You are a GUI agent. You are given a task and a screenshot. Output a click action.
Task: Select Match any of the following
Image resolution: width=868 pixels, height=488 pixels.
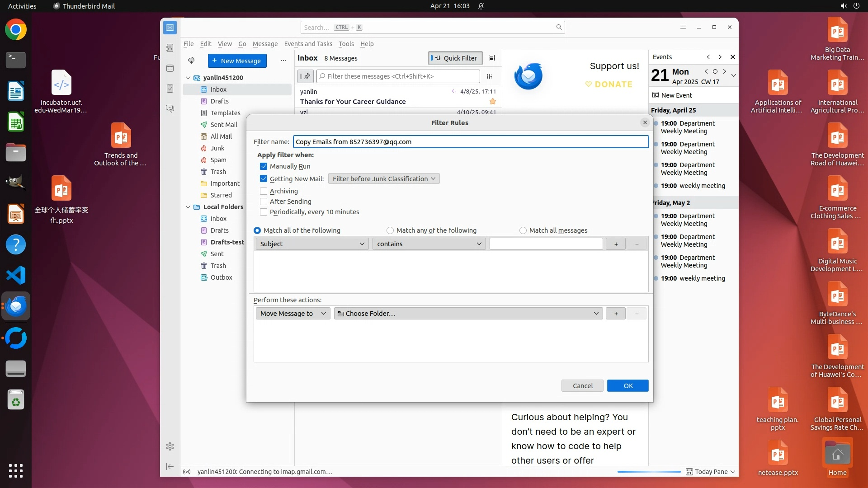(x=390, y=230)
